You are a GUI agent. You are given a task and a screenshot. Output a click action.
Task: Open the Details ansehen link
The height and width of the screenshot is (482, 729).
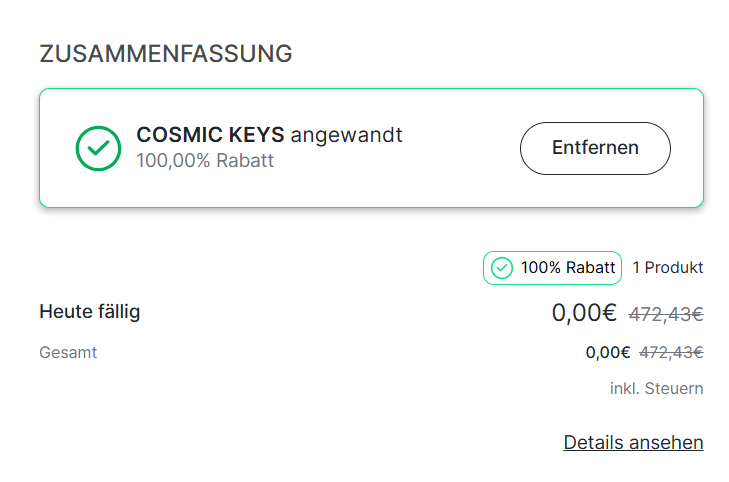633,442
